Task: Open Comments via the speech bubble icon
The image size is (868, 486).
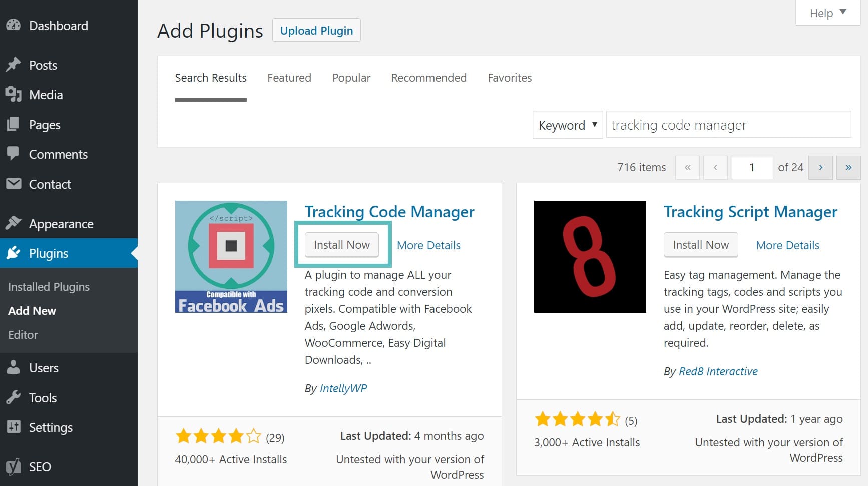Action: click(x=14, y=154)
